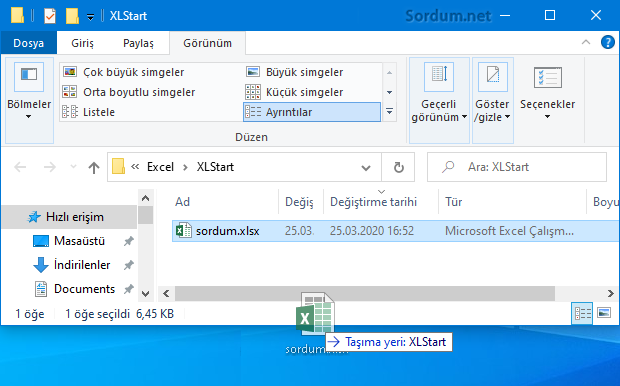
Task: Select Büyük simgeler layout
Action: pyautogui.click(x=294, y=72)
